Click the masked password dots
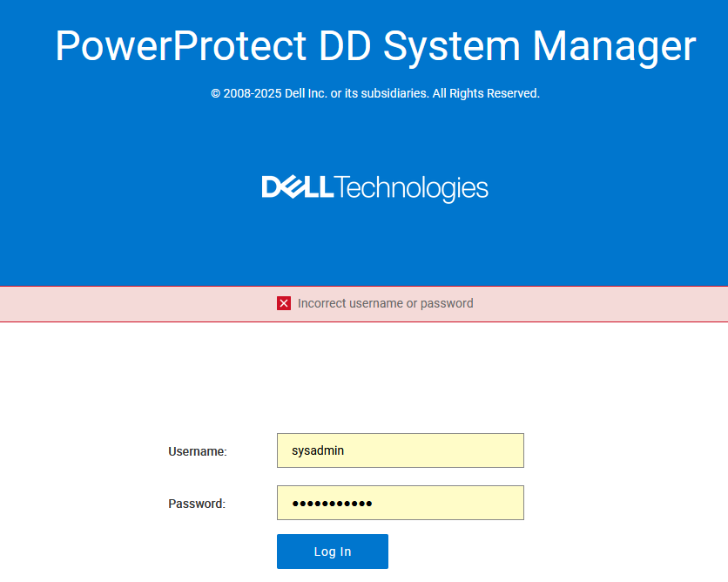Image resolution: width=728 pixels, height=582 pixels. coord(331,504)
